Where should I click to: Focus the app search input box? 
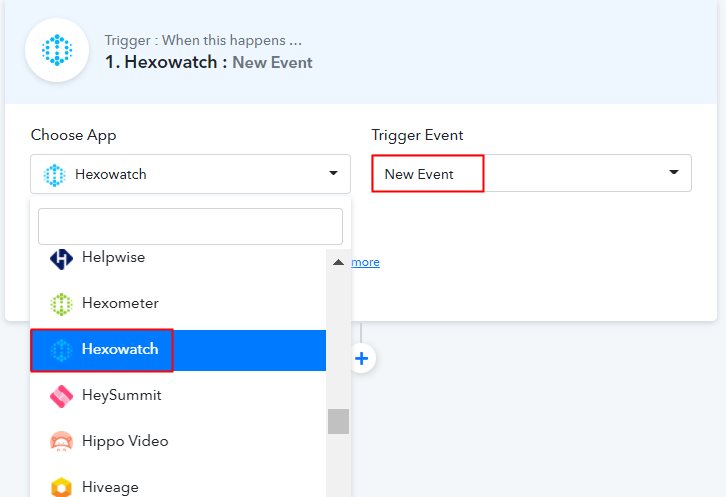click(x=190, y=226)
